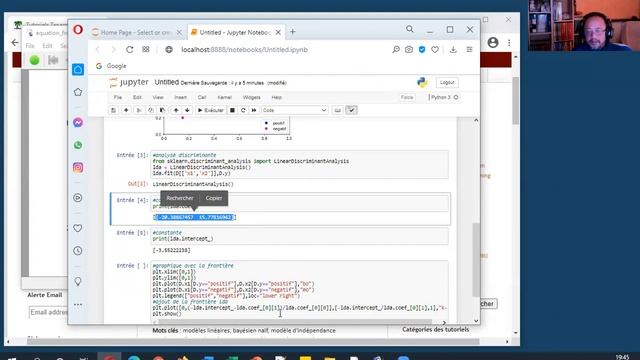Open WhatsApp in the Opera sidebar
The image size is (640, 360).
[x=78, y=145]
